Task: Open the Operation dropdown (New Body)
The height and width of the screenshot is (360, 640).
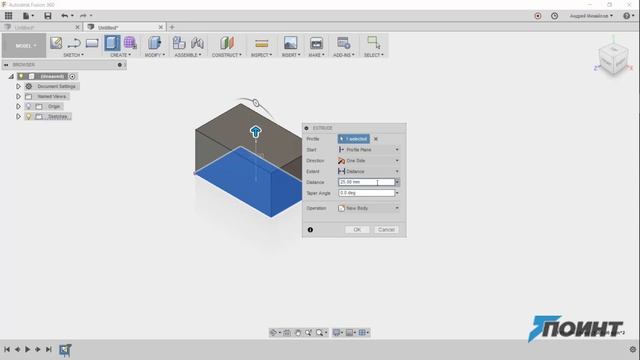Action: click(x=369, y=208)
